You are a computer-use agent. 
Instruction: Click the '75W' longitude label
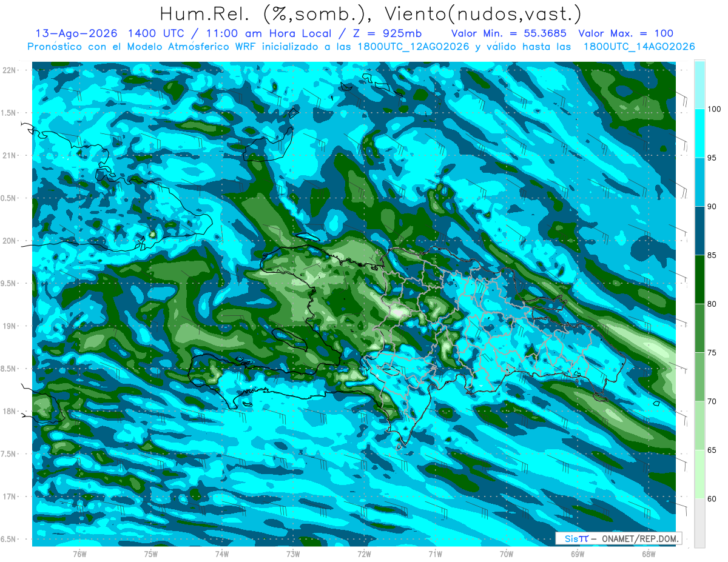coord(151,554)
